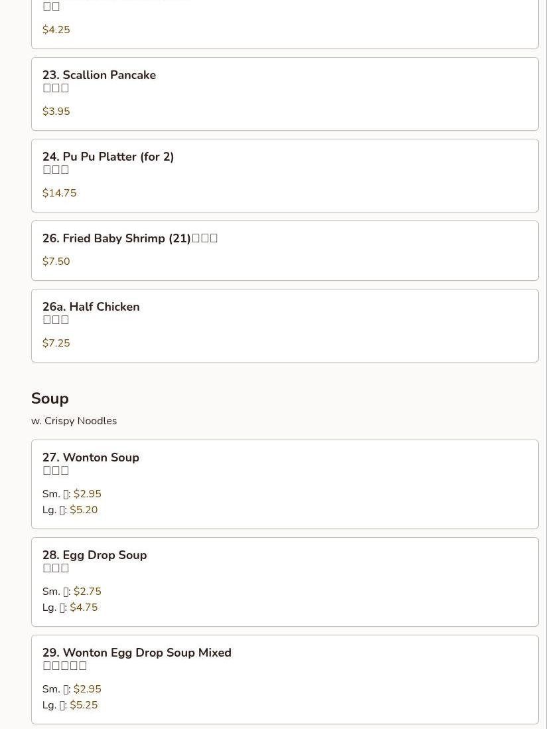The image size is (560, 729).
Task: Click the $4.25 price at top
Action: [x=56, y=30]
